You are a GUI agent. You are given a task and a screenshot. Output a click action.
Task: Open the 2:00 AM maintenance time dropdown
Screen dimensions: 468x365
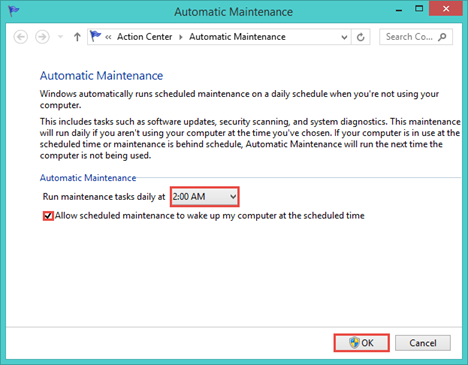click(204, 197)
